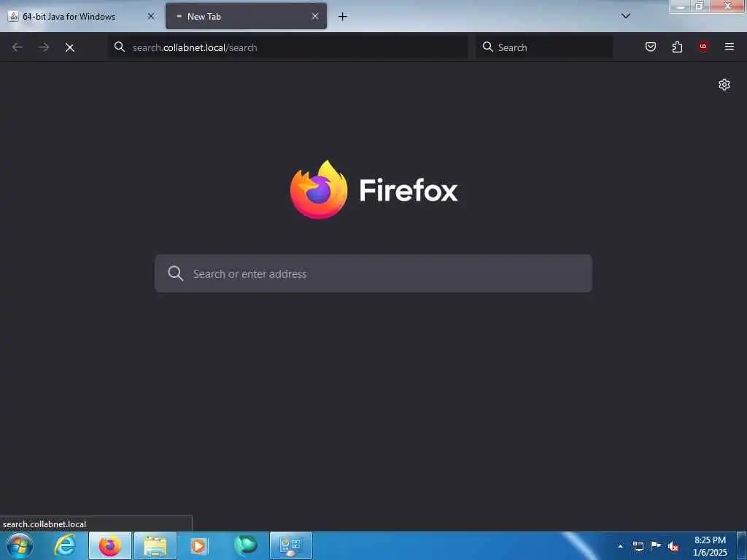Stop loading the page
The image size is (747, 560).
click(x=70, y=47)
